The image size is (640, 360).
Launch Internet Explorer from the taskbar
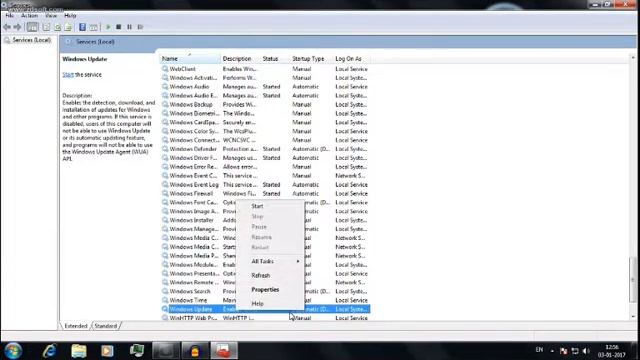(49, 351)
